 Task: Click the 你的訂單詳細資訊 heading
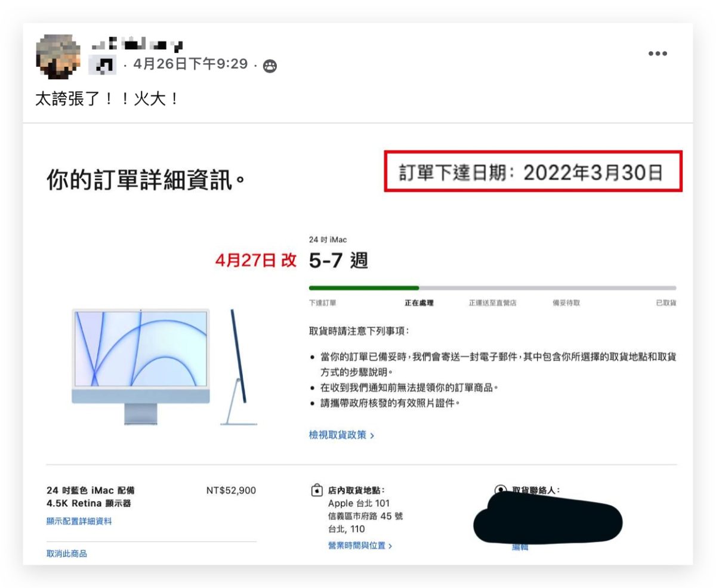[x=146, y=180]
